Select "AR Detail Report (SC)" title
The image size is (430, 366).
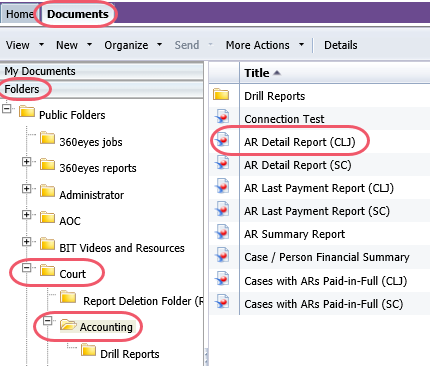click(298, 165)
